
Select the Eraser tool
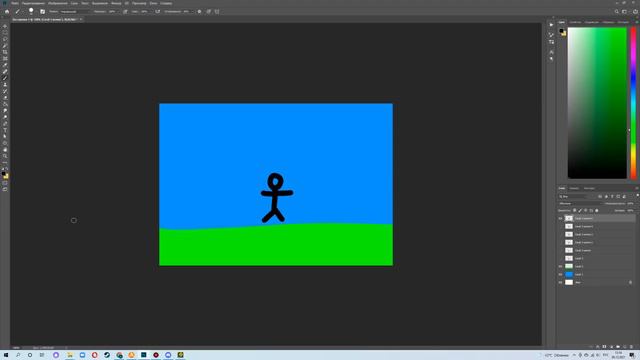pyautogui.click(x=5, y=98)
